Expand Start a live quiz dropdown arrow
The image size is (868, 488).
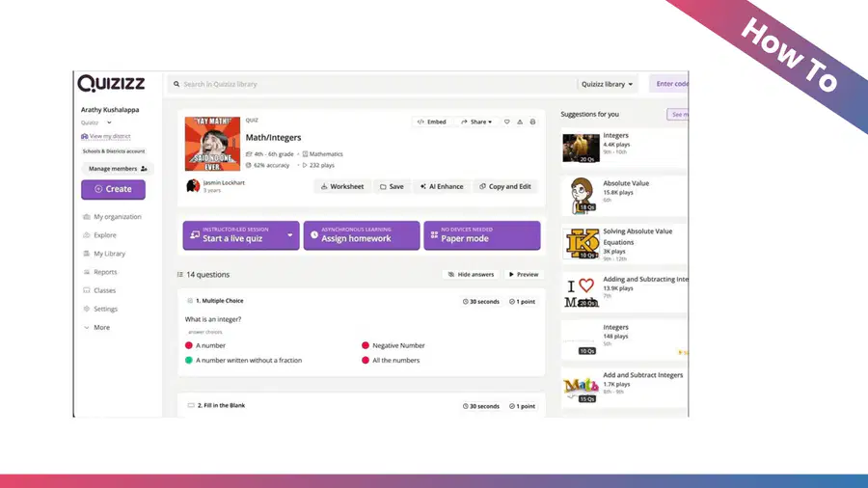(290, 235)
